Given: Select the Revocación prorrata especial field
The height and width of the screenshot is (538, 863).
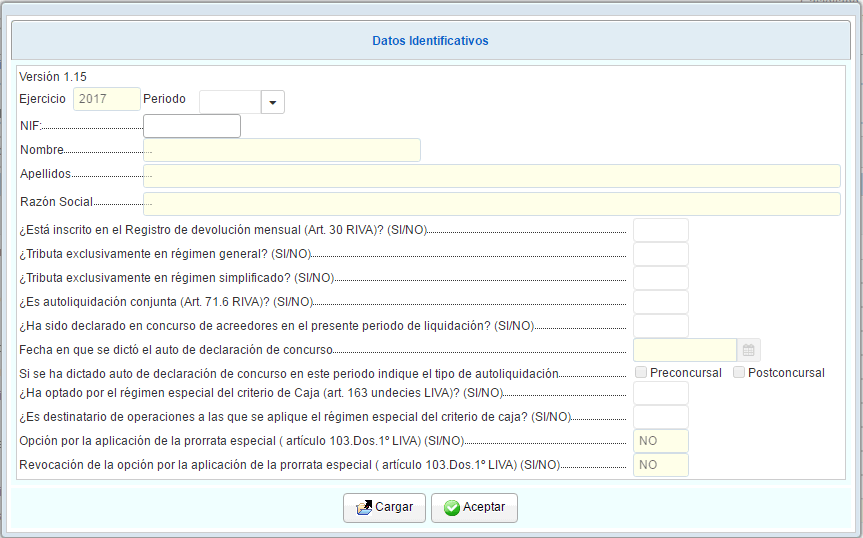Looking at the screenshot, I should pyautogui.click(x=661, y=465).
